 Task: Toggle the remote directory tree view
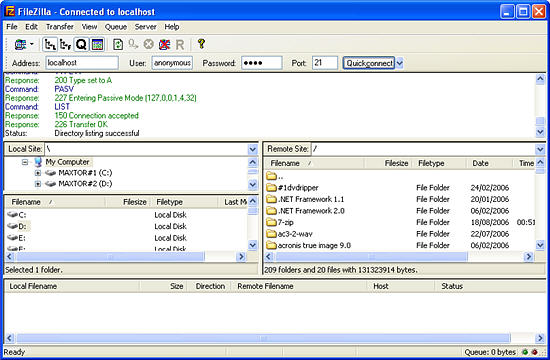point(66,45)
